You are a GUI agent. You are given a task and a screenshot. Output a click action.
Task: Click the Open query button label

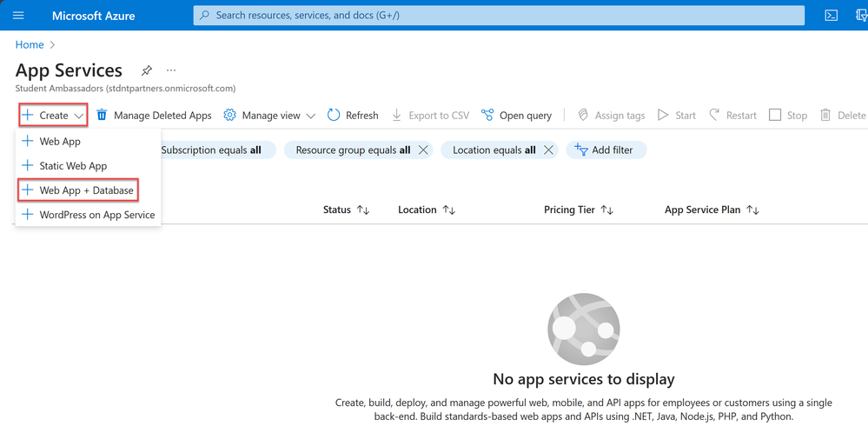526,116
